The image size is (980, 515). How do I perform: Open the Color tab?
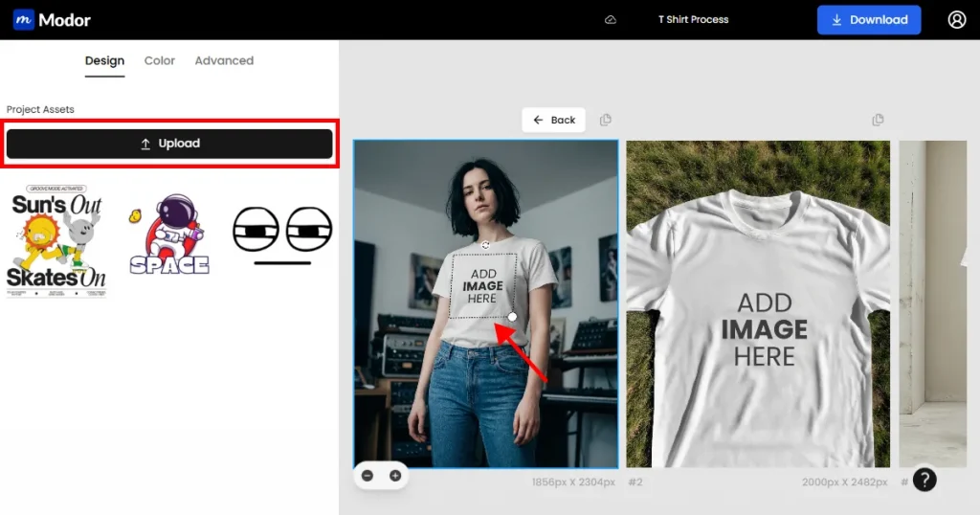pos(160,60)
